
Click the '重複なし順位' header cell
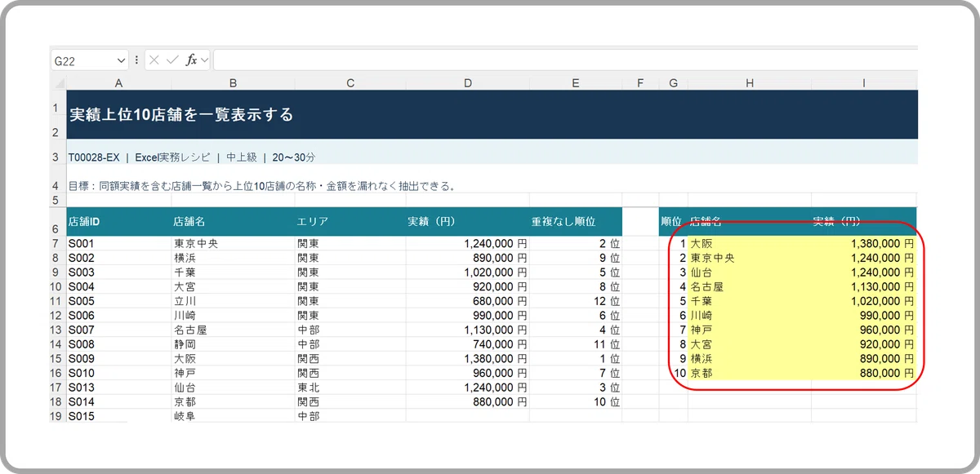576,221
